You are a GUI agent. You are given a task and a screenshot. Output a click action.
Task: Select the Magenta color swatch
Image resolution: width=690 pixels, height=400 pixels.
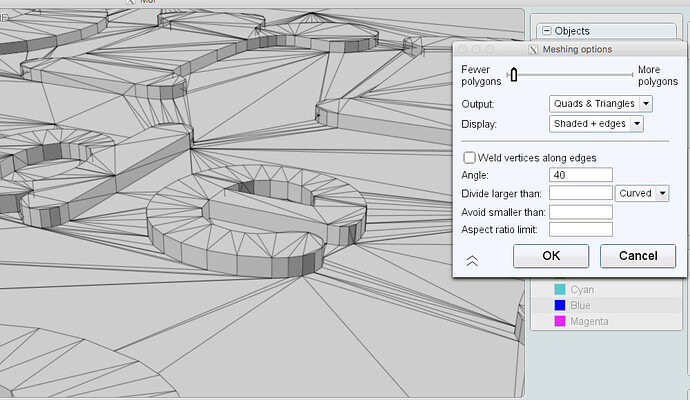coord(560,321)
